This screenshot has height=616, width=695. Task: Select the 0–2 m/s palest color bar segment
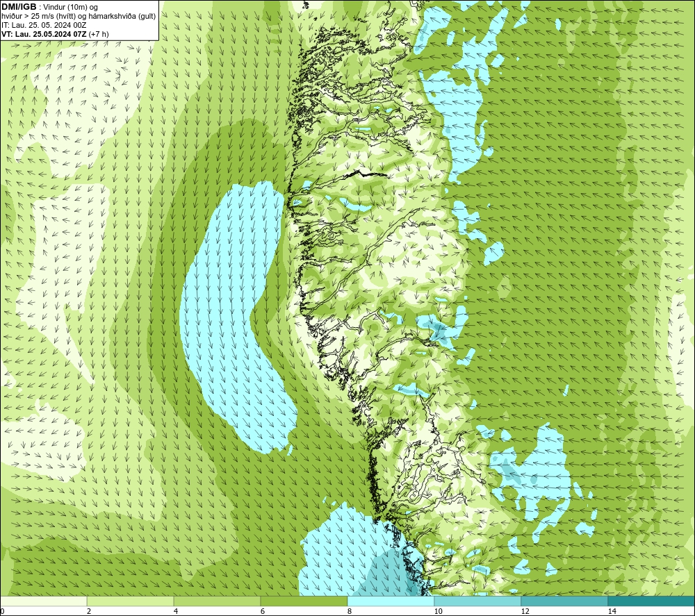(x=43, y=601)
